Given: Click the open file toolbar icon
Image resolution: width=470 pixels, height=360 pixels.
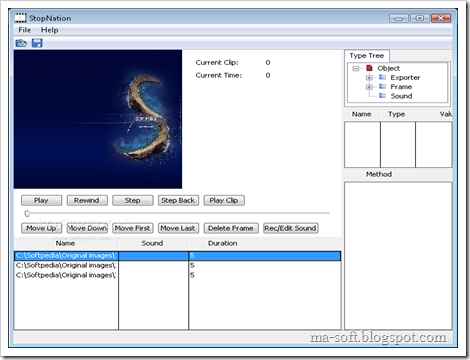Looking at the screenshot, I should pyautogui.click(x=21, y=43).
